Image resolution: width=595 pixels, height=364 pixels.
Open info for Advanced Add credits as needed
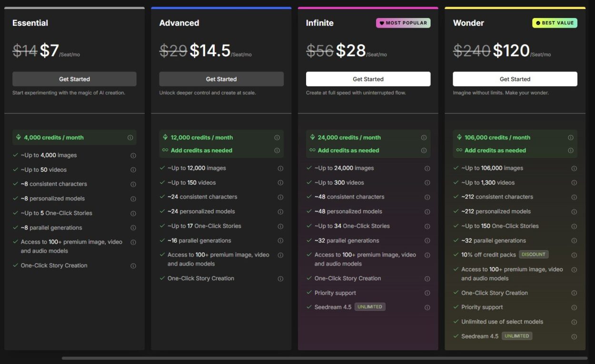click(x=277, y=150)
